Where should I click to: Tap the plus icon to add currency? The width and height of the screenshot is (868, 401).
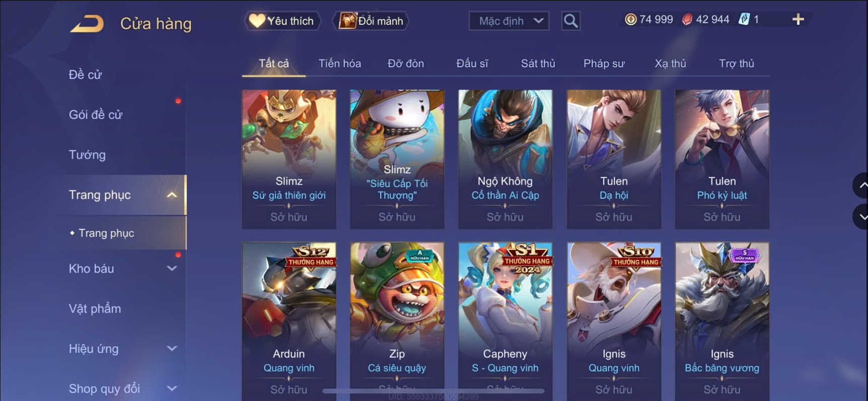click(x=798, y=20)
